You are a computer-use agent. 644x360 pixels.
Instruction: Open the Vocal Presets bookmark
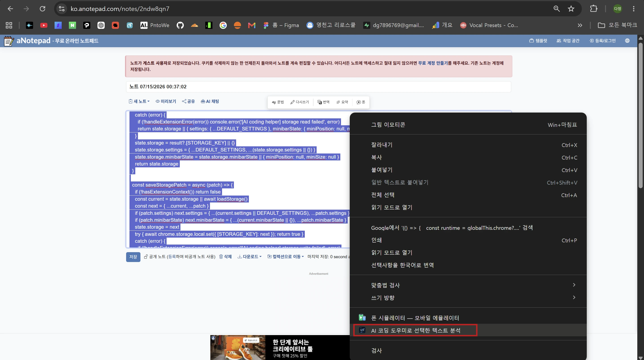[x=489, y=25]
